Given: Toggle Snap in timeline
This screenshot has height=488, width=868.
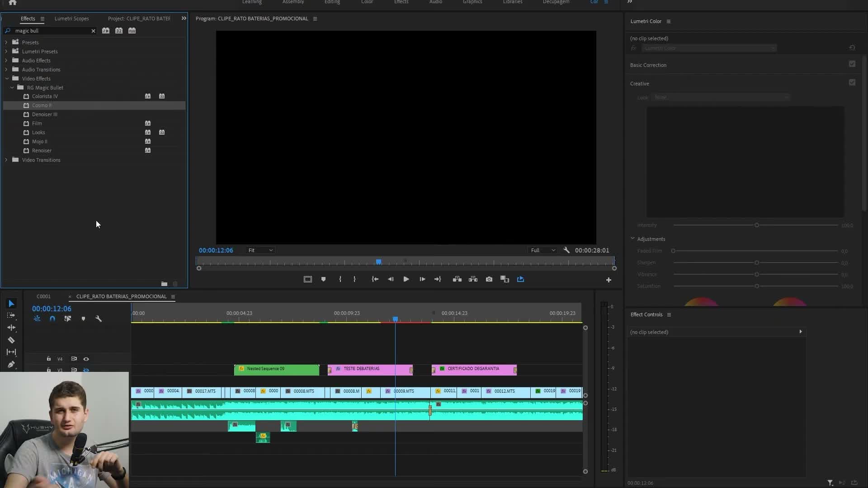Looking at the screenshot, I should tap(52, 319).
